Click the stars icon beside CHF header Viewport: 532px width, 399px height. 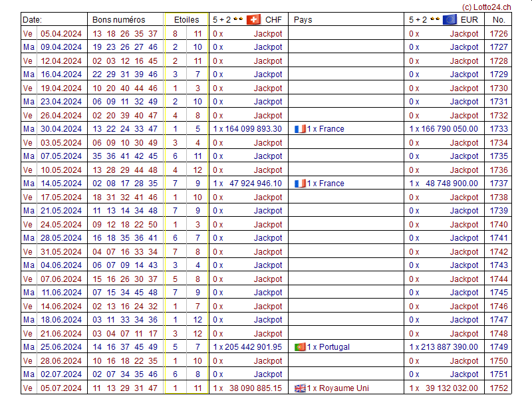(237, 19)
